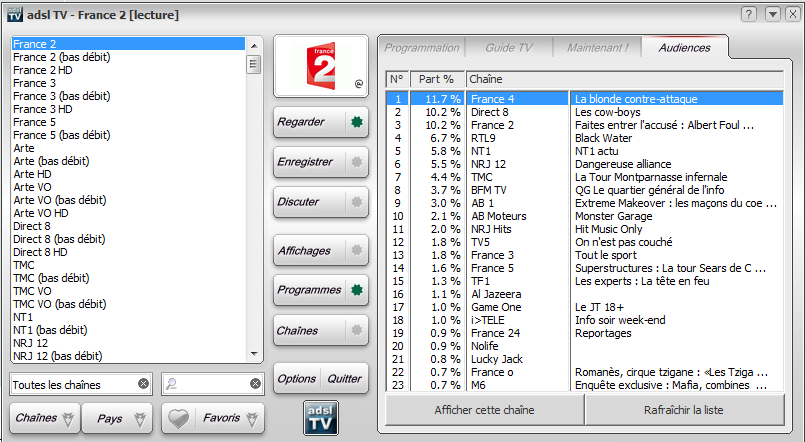Select Al Jazeera in audiences table
The height and width of the screenshot is (442, 805).
click(585, 294)
